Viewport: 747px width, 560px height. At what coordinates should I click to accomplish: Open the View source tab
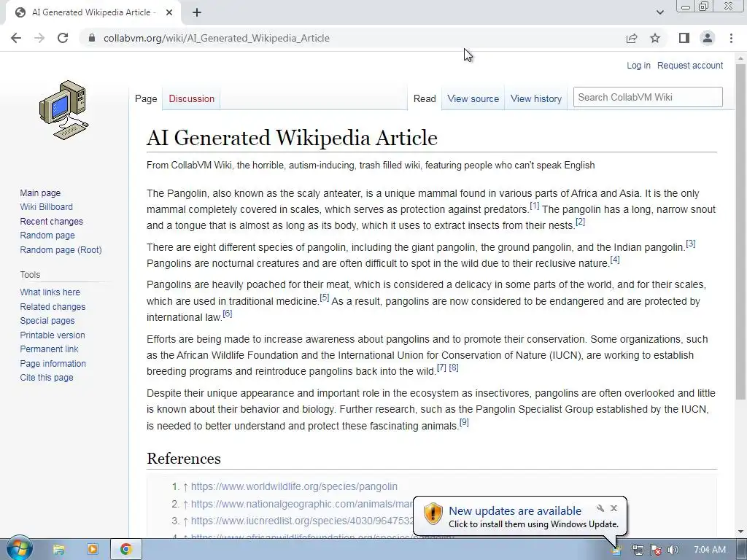coord(473,98)
